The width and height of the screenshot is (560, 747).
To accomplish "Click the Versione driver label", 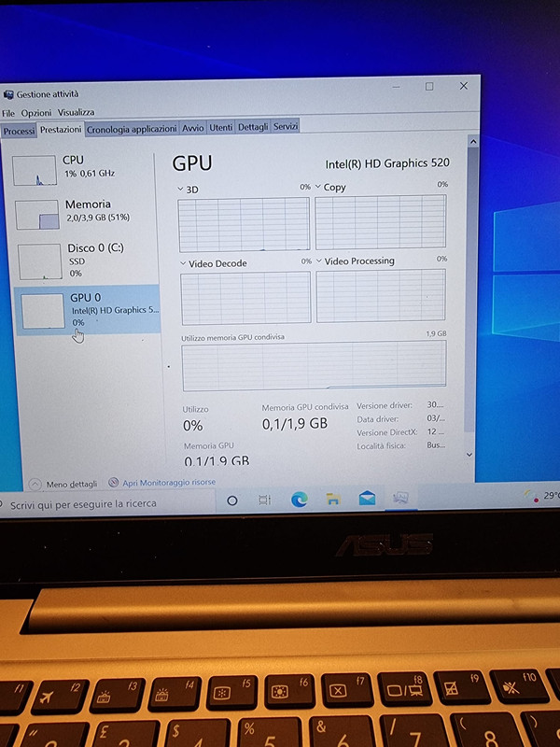I will click(x=385, y=406).
